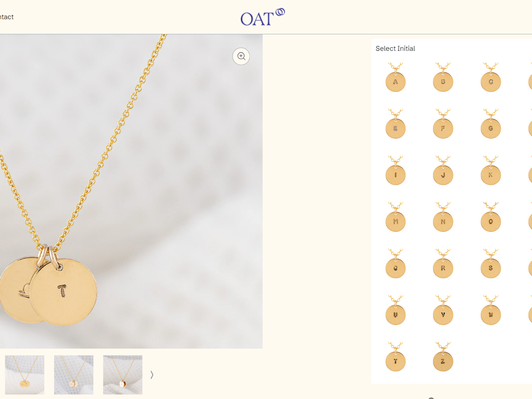Select the letter R pendant
The image size is (532, 399).
click(x=443, y=263)
